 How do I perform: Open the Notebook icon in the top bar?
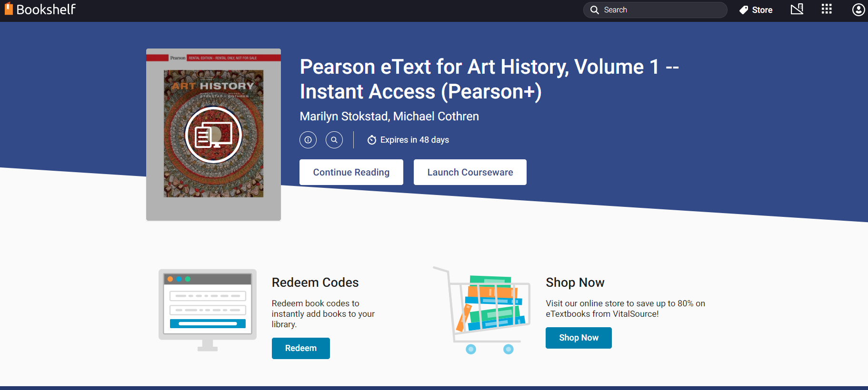797,9
